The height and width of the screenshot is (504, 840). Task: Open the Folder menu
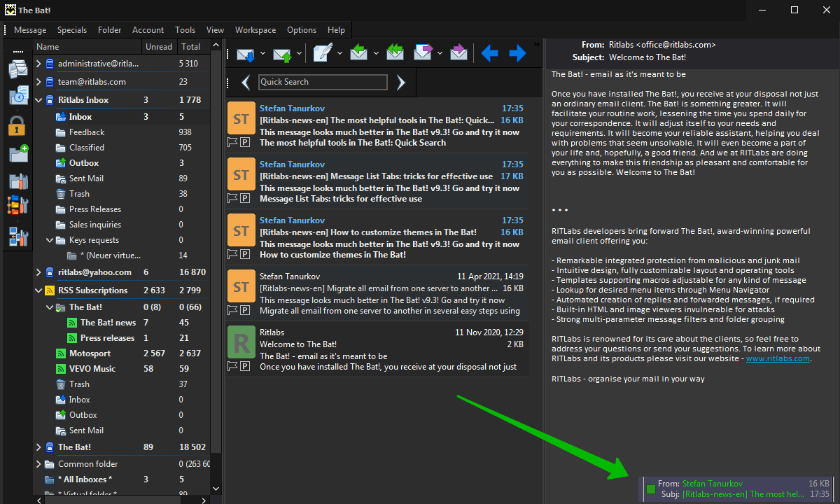click(109, 30)
